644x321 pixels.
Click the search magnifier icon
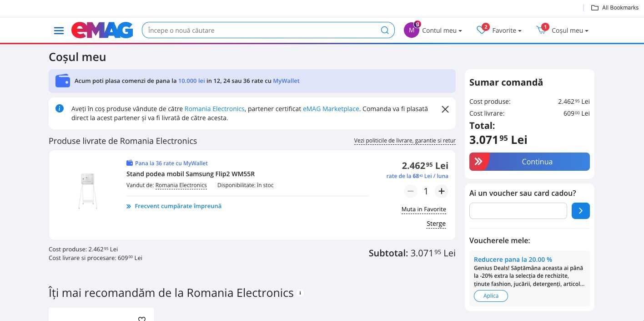pyautogui.click(x=385, y=31)
